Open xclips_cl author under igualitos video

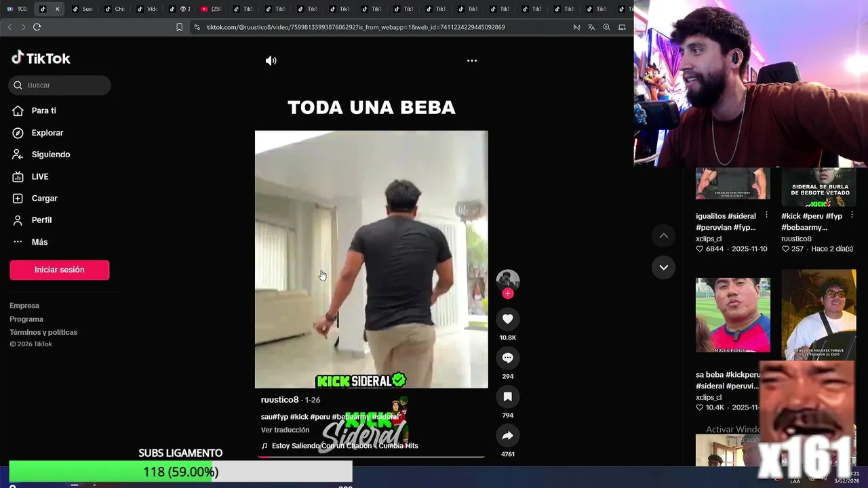click(709, 239)
